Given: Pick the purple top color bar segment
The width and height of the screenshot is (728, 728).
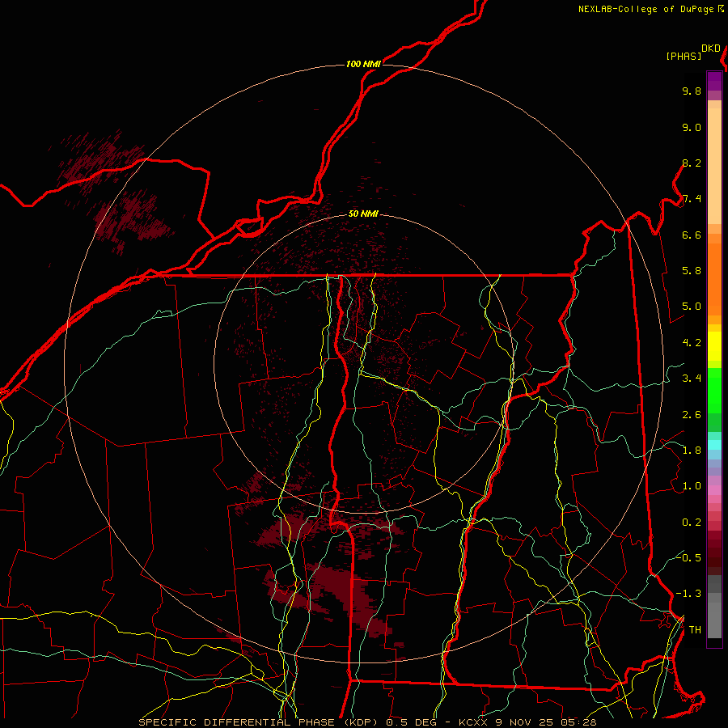Looking at the screenshot, I should tap(714, 81).
